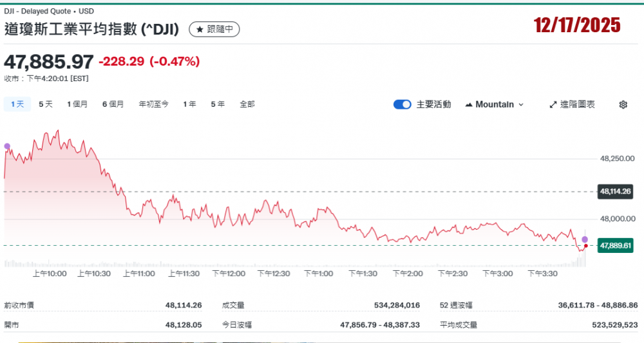Select the 1天 time range
Image resolution: width=644 pixels, height=343 pixels.
tap(17, 104)
